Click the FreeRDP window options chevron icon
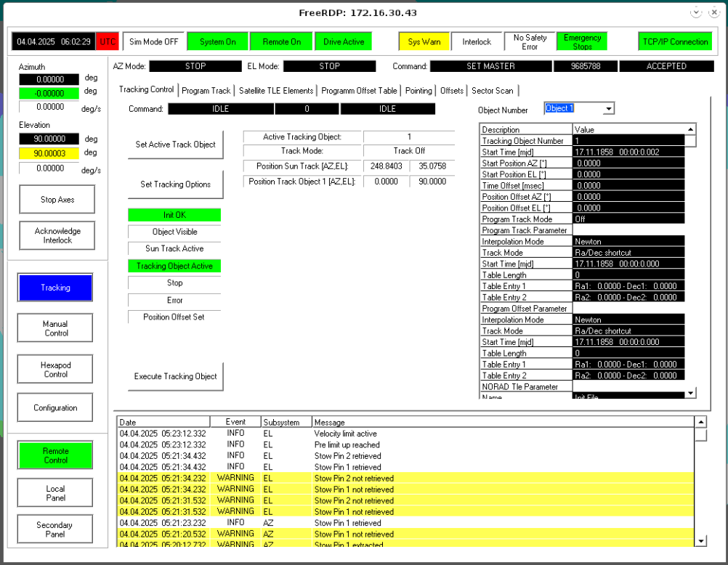This screenshot has width=728, height=565. point(695,12)
